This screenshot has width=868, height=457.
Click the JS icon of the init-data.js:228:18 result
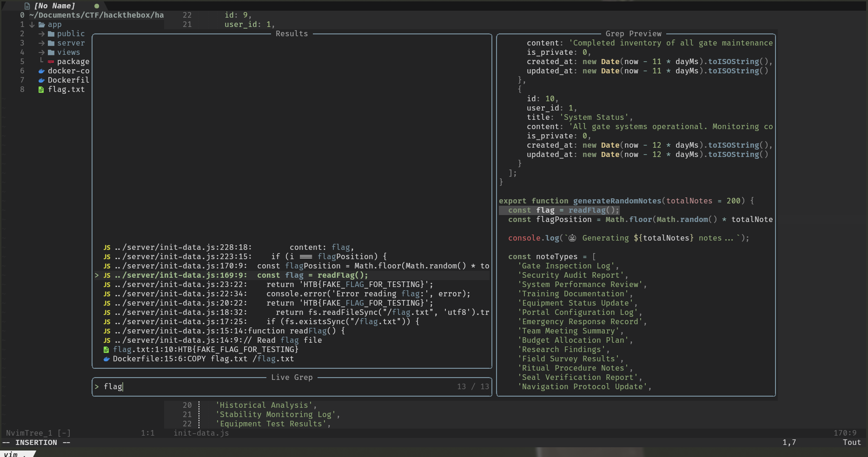(107, 248)
